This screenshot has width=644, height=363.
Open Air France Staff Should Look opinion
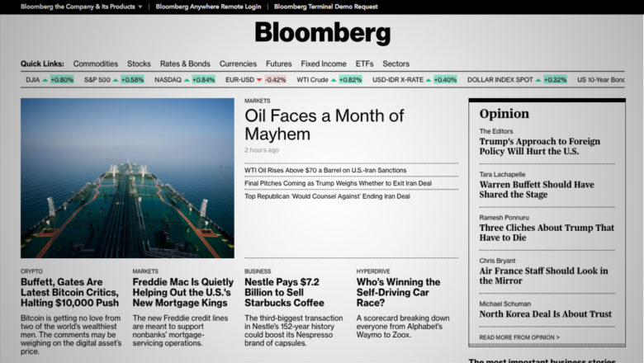(543, 276)
